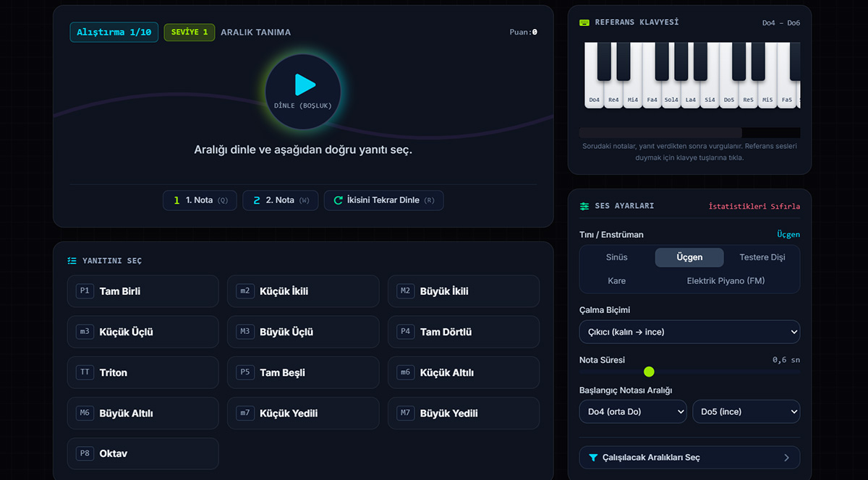868x480 pixels.
Task: Tap the Mi5 key on the reference keyboard
Action: tap(767, 95)
